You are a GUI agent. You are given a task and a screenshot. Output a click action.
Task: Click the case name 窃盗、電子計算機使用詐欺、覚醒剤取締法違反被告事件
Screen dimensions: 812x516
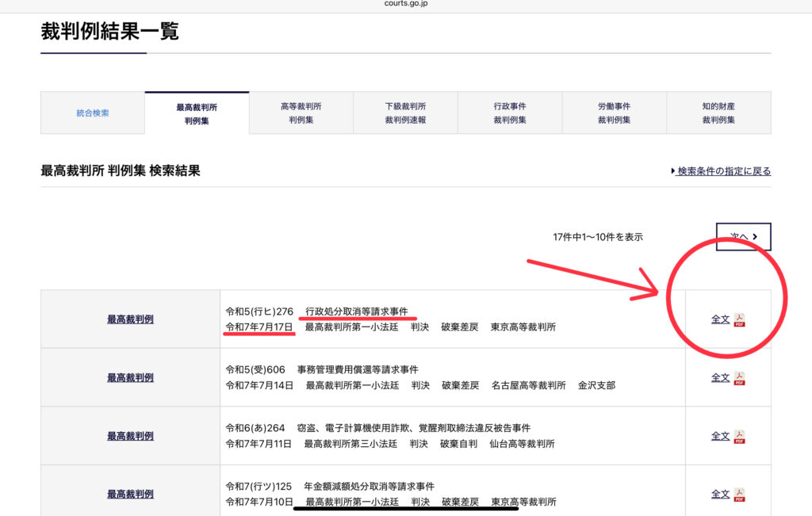(x=414, y=428)
